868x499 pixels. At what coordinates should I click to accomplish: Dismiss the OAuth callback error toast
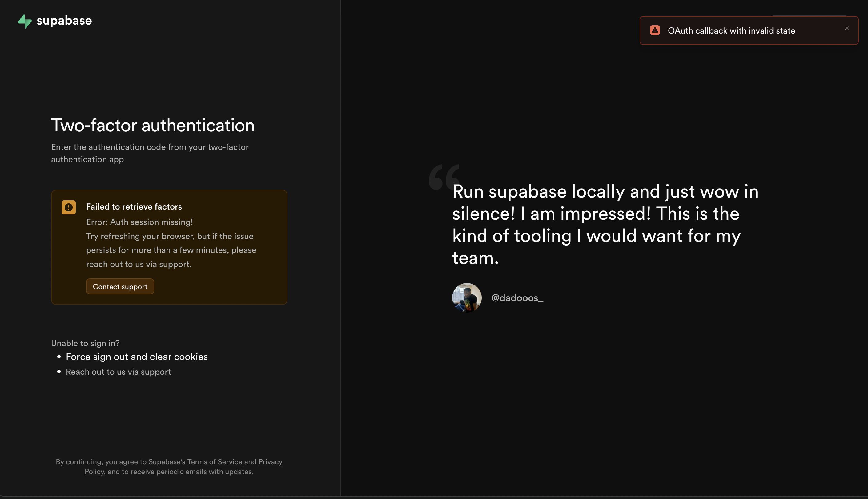coord(847,28)
